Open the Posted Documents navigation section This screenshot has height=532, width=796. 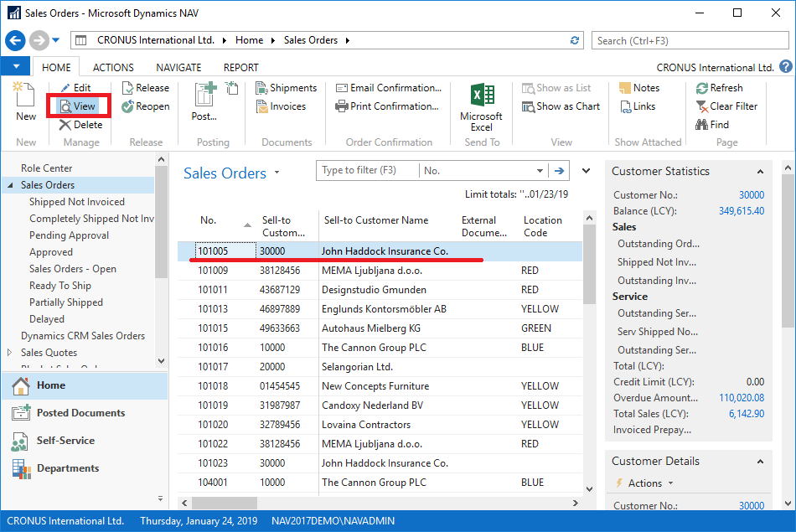tap(85, 413)
